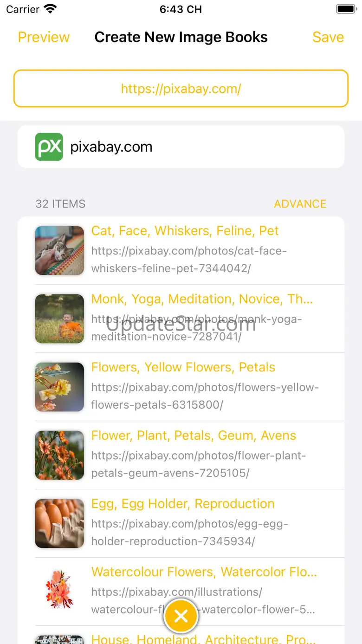The height and width of the screenshot is (644, 362).
Task: Open ADVANCE options for the items
Action: tap(300, 204)
